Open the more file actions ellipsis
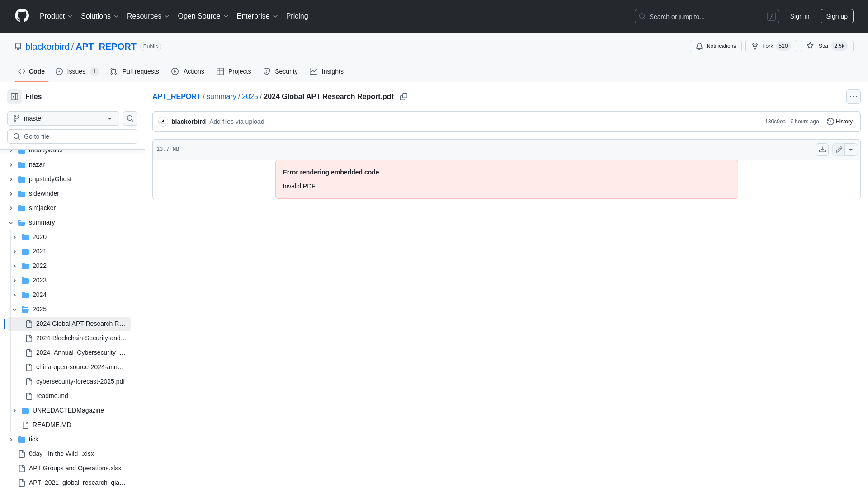This screenshot has width=868, height=488. click(x=854, y=97)
